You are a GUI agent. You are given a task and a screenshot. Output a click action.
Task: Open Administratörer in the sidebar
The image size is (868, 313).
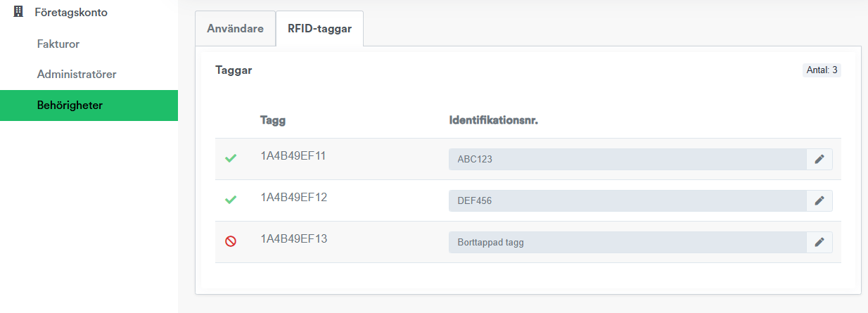[77, 74]
